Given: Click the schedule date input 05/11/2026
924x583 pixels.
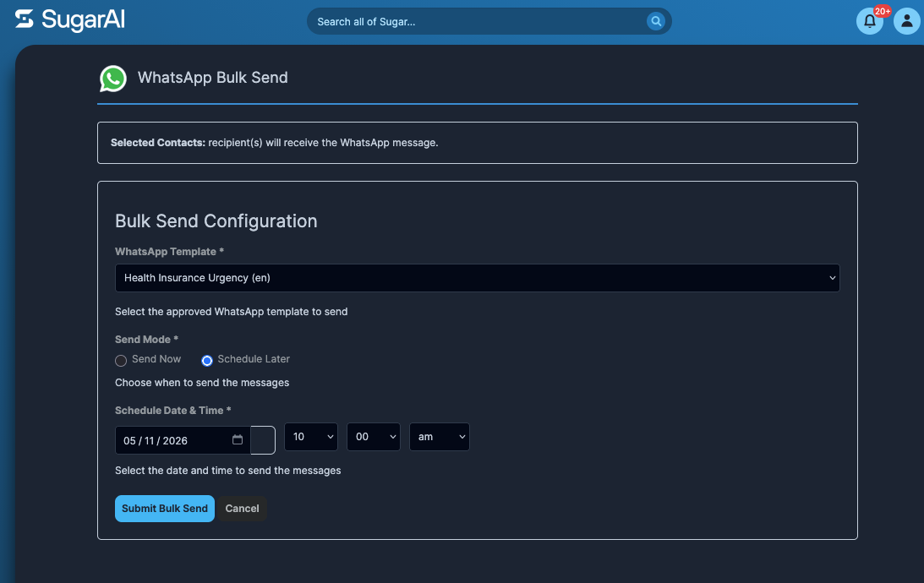Looking at the screenshot, I should click(183, 440).
